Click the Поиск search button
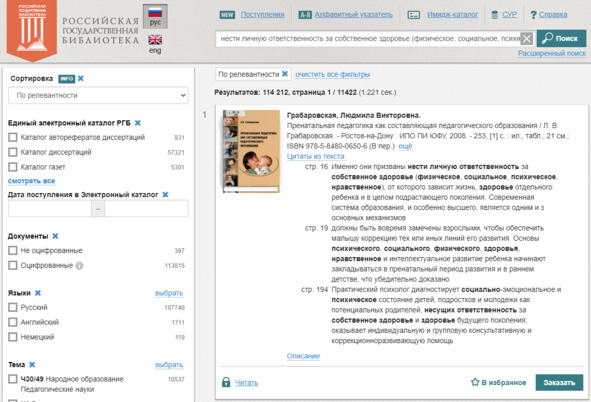This screenshot has width=591, height=402. tap(561, 38)
